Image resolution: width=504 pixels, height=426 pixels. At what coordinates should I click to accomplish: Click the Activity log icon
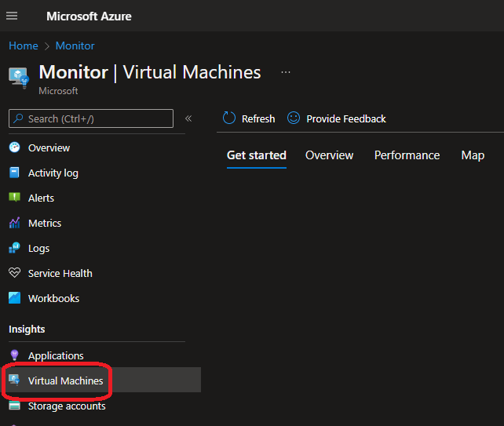pyautogui.click(x=14, y=173)
